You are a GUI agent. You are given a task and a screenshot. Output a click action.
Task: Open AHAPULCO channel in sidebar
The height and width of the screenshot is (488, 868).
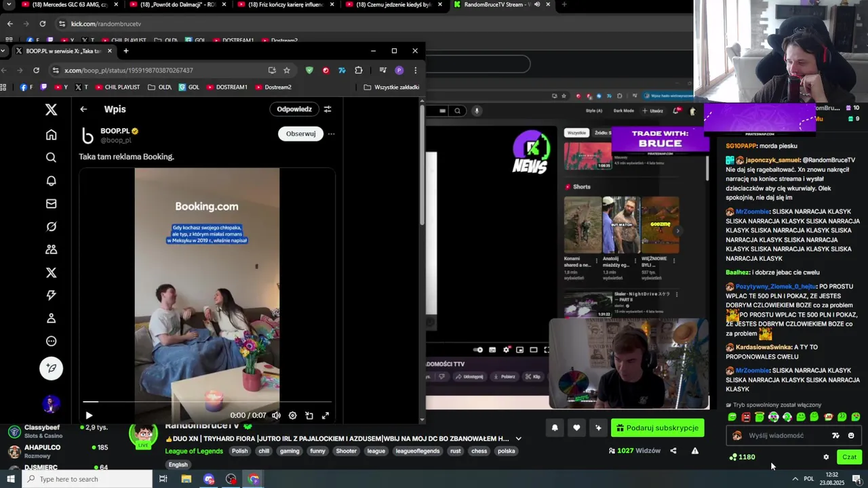(58, 451)
